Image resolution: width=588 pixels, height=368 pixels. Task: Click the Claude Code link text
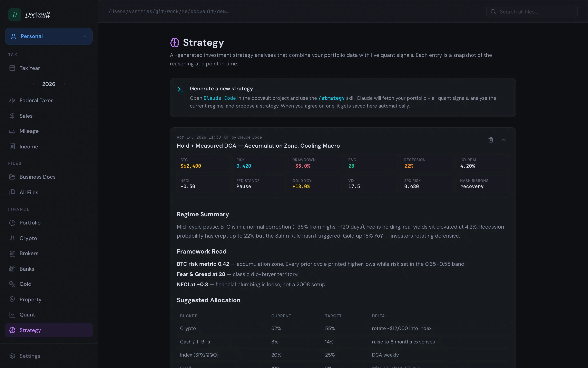point(220,98)
